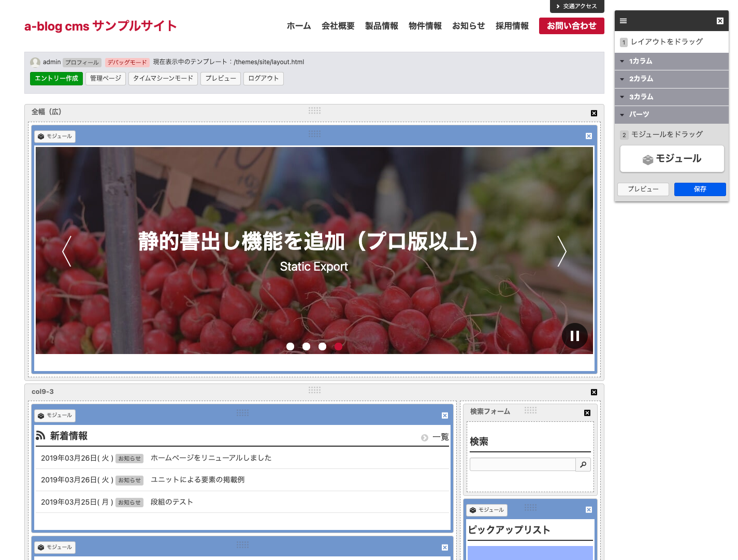Viewport: 738px width, 560px height.
Task: Pause the slideshow with the pause button
Action: pyautogui.click(x=574, y=336)
